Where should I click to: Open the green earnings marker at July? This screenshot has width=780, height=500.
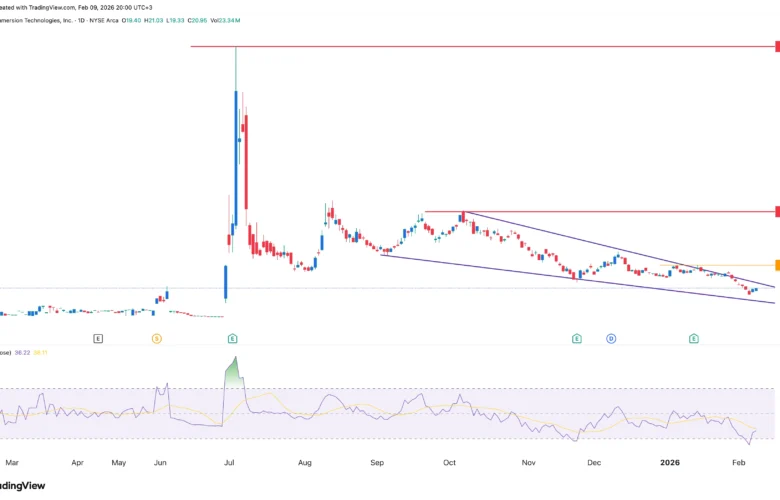pyautogui.click(x=232, y=339)
